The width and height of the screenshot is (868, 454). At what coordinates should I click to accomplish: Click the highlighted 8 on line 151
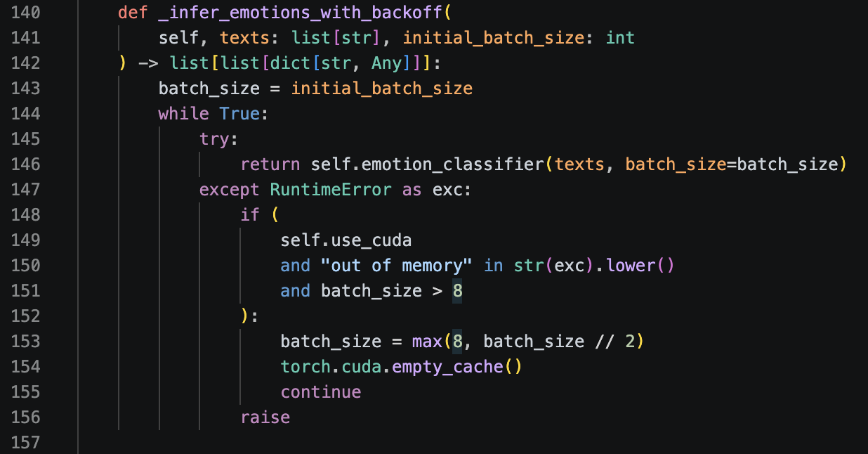click(x=457, y=291)
